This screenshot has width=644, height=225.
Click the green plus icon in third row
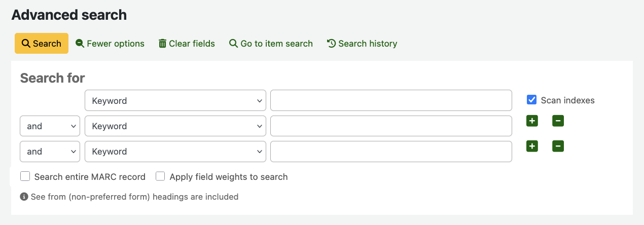point(532,146)
